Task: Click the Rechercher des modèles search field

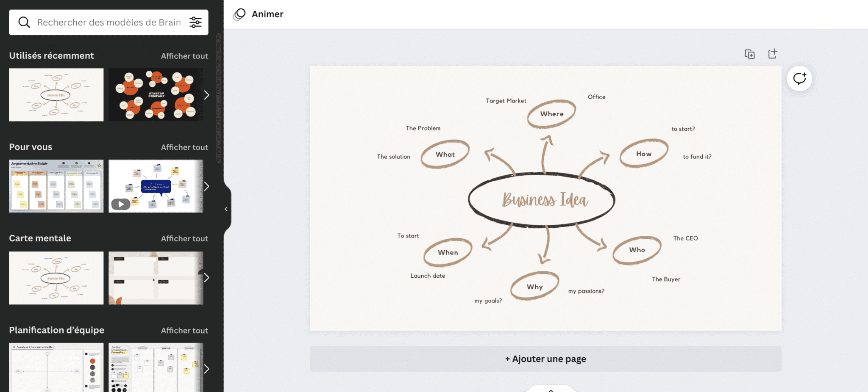Action: click(x=106, y=22)
